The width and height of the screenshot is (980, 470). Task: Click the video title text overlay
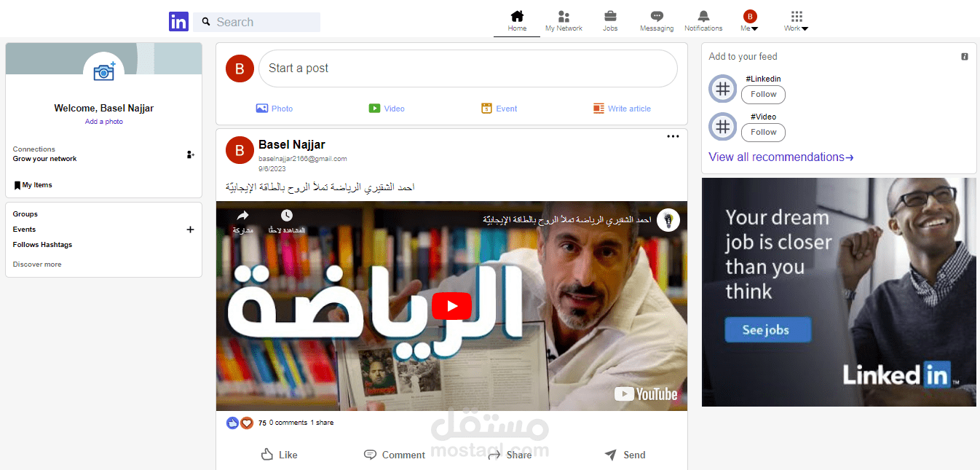(x=566, y=219)
